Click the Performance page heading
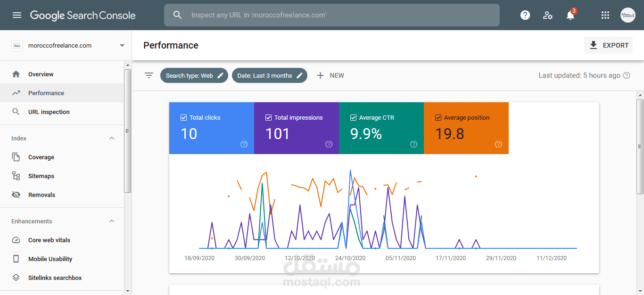644x295 pixels. click(x=171, y=45)
